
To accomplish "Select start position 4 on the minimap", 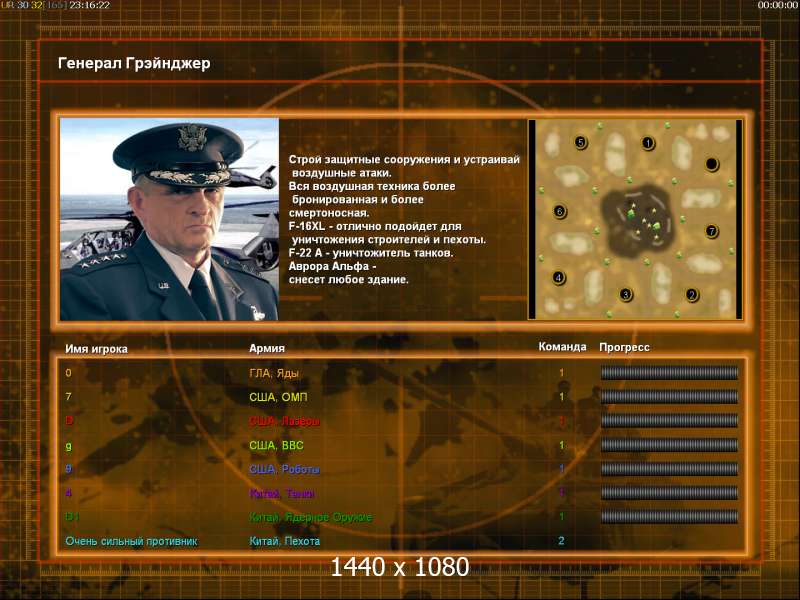I will point(559,278).
